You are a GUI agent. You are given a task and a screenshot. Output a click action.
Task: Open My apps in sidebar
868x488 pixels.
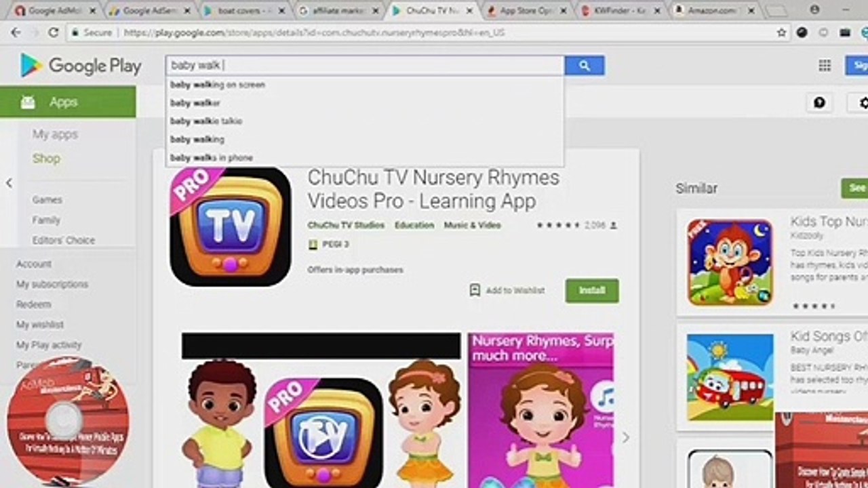coord(55,134)
